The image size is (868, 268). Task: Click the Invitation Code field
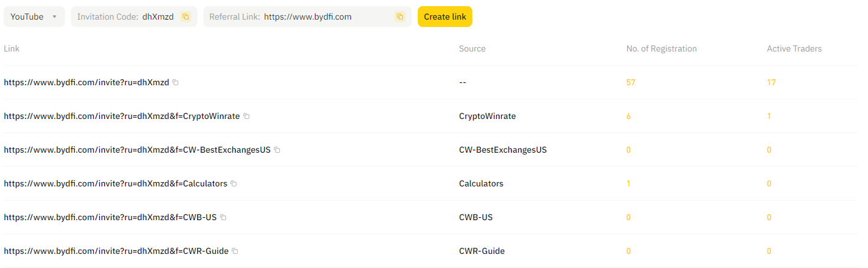(x=134, y=17)
